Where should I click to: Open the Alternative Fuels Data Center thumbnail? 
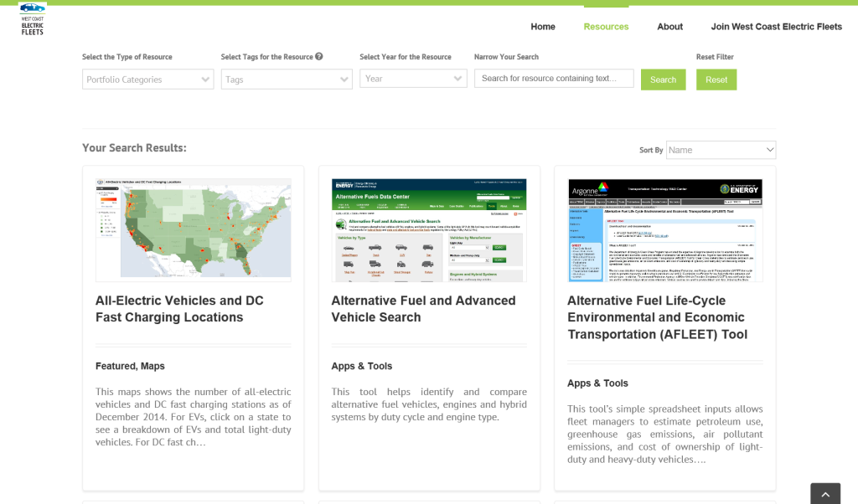tap(429, 229)
